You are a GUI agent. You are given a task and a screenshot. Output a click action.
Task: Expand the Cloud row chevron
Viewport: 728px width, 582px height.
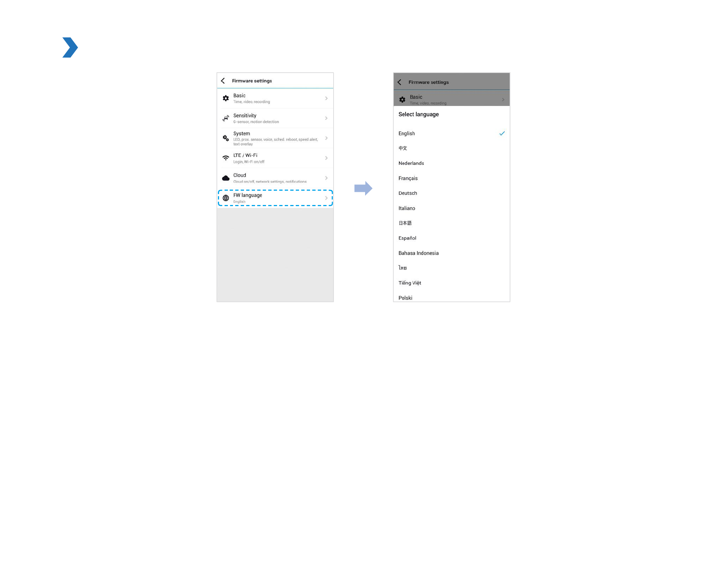[x=326, y=178]
